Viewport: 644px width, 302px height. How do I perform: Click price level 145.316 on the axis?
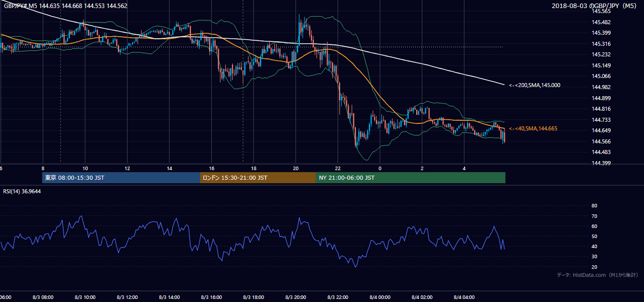tap(601, 44)
